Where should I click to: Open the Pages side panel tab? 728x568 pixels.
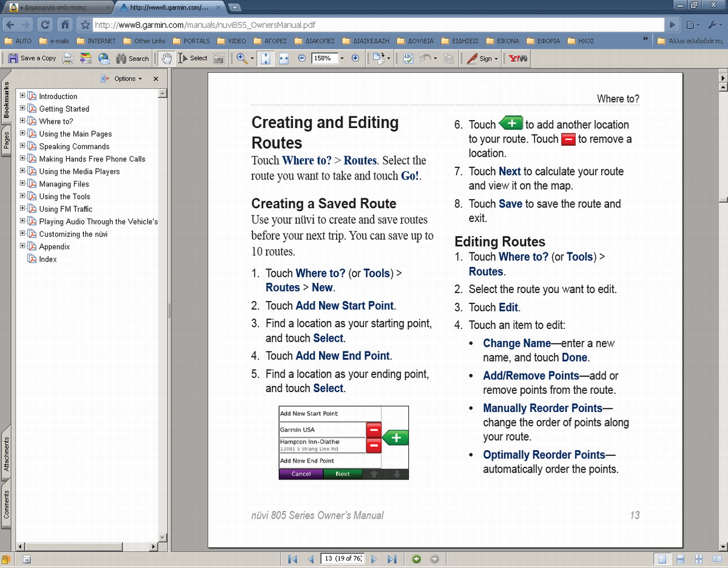tap(7, 140)
